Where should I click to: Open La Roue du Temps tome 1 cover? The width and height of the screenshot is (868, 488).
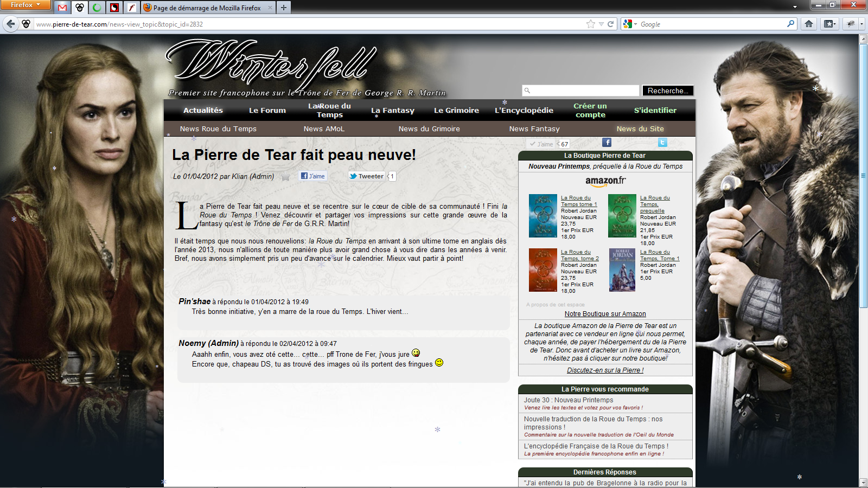542,216
